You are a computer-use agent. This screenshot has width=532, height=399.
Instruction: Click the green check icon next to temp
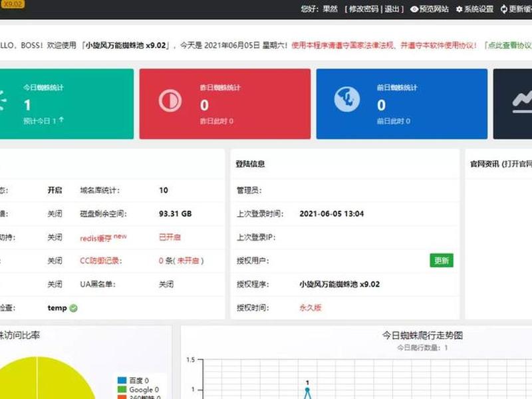[x=73, y=308]
